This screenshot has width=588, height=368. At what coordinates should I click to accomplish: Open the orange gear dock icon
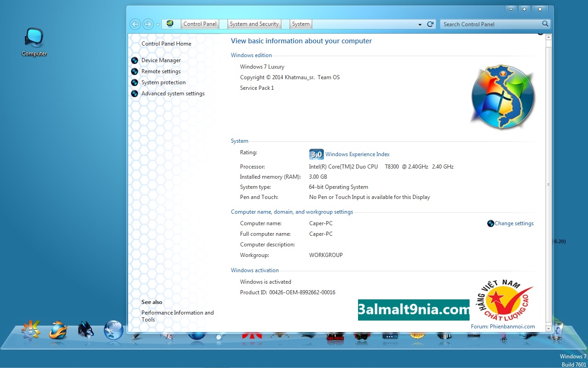[x=31, y=330]
